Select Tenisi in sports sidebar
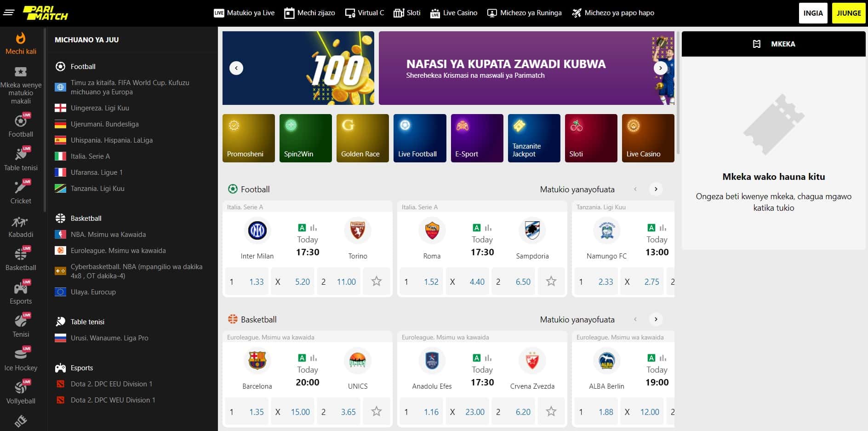 [x=21, y=325]
